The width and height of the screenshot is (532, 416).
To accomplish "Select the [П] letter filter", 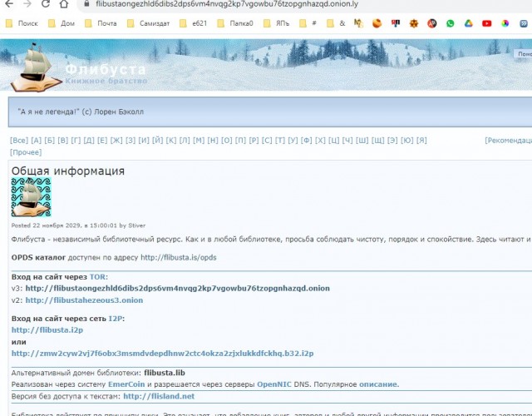I will click(x=240, y=141).
